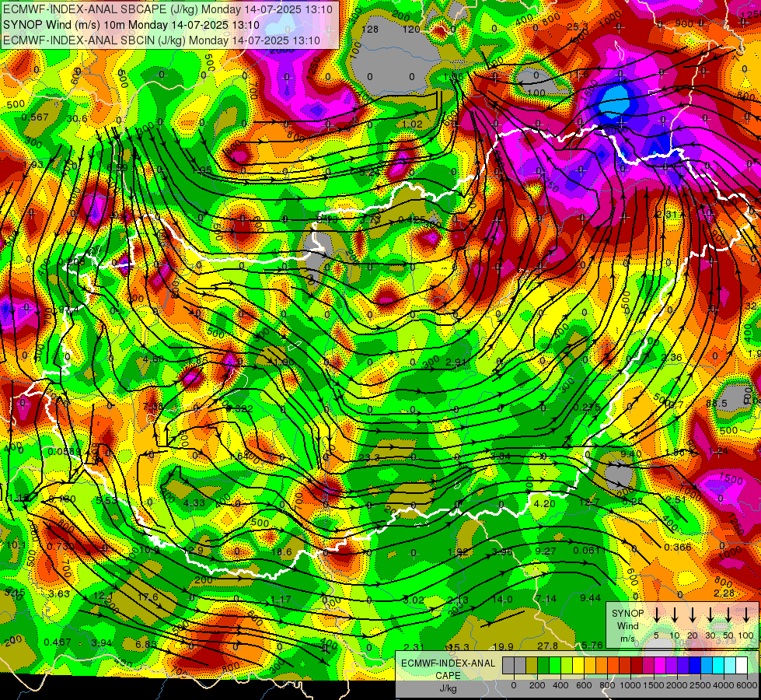Viewport: 761px width, 700px height.
Task: Click the map value 1.02
Action: [x=413, y=124]
